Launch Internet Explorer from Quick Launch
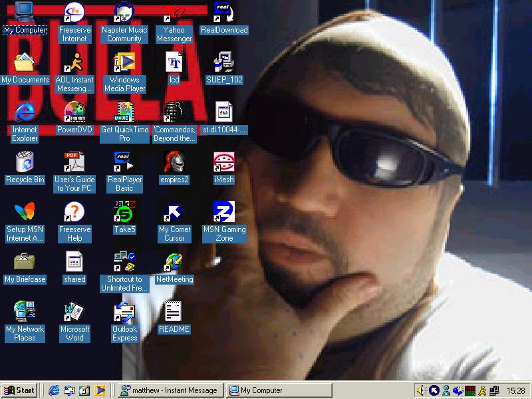The width and height of the screenshot is (532, 399). pyautogui.click(x=55, y=390)
